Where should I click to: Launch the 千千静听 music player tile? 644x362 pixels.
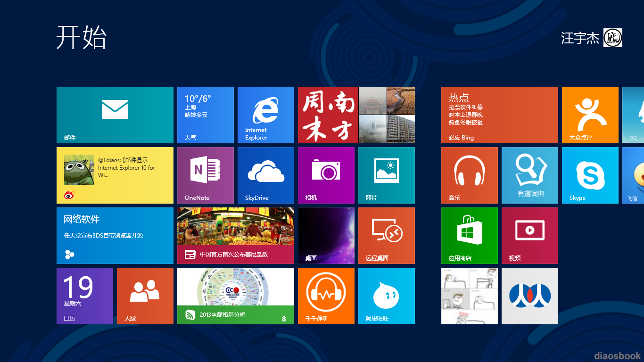[x=326, y=296]
